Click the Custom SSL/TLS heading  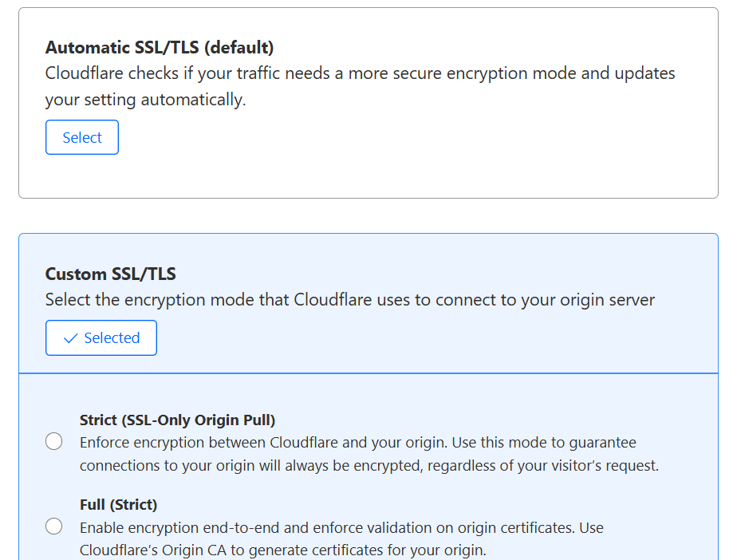click(x=110, y=274)
